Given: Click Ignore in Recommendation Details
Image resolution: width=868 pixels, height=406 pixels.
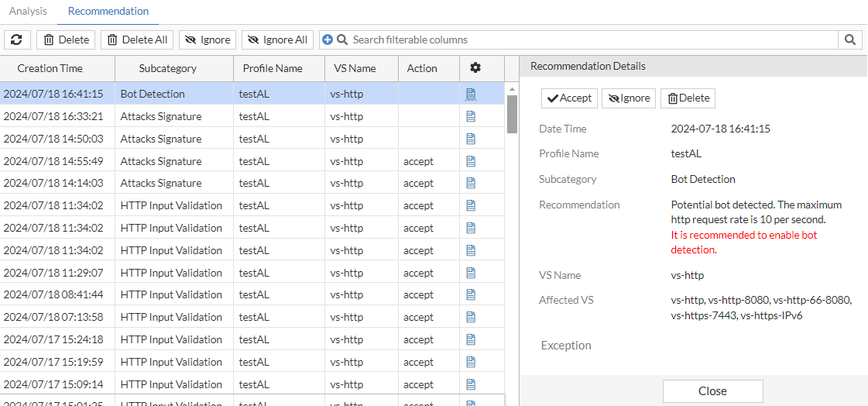Looking at the screenshot, I should (628, 98).
